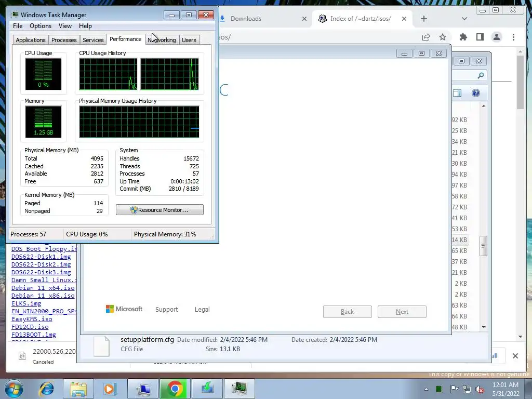Switch to the Downloads tab in Chrome

pos(261,19)
